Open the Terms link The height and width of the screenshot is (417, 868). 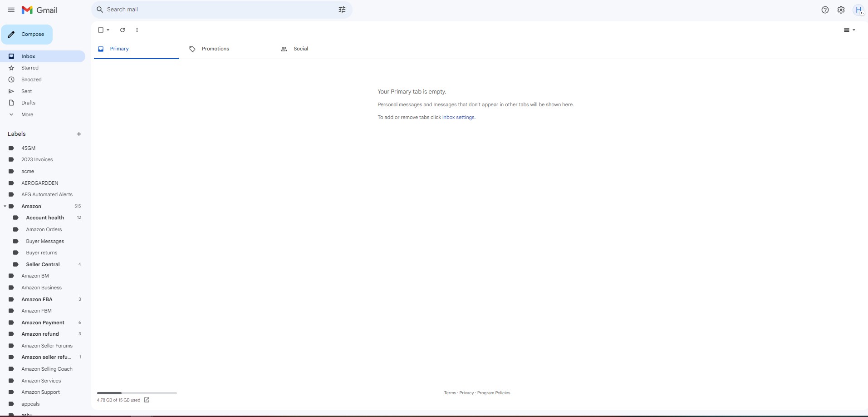450,393
